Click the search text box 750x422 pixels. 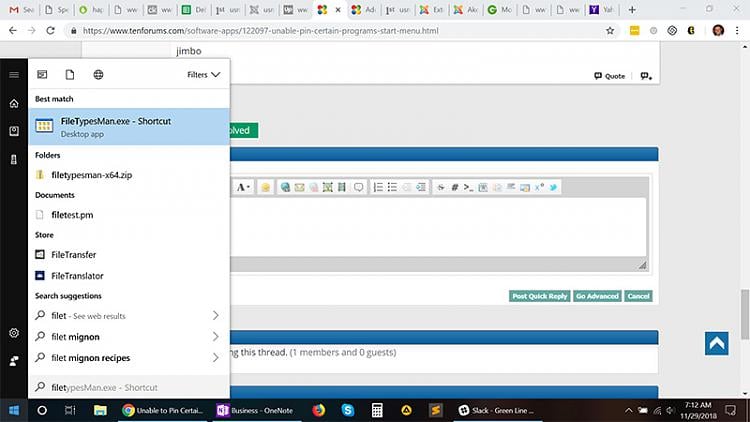[129, 387]
